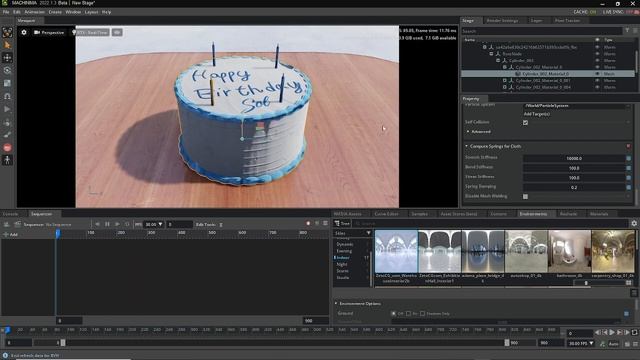Collapse Compute Springs for Cloth section
Viewport: 640px width, 360px height.
point(467,146)
